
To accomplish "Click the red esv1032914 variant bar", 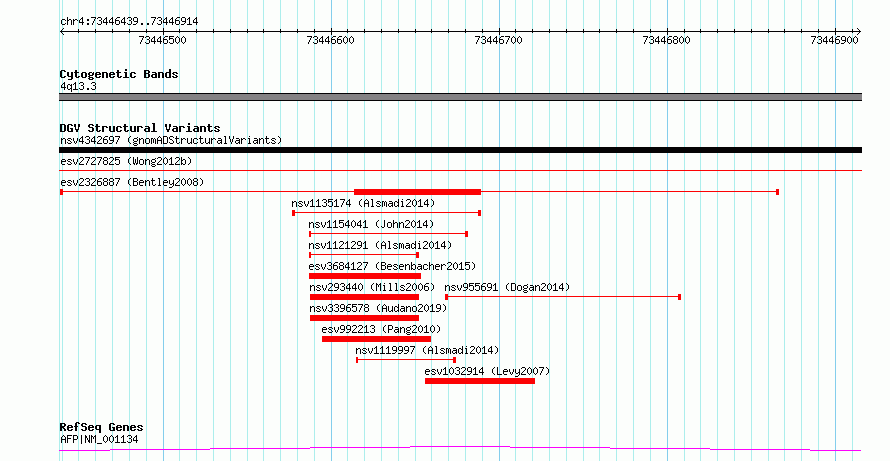I will 480,381.
